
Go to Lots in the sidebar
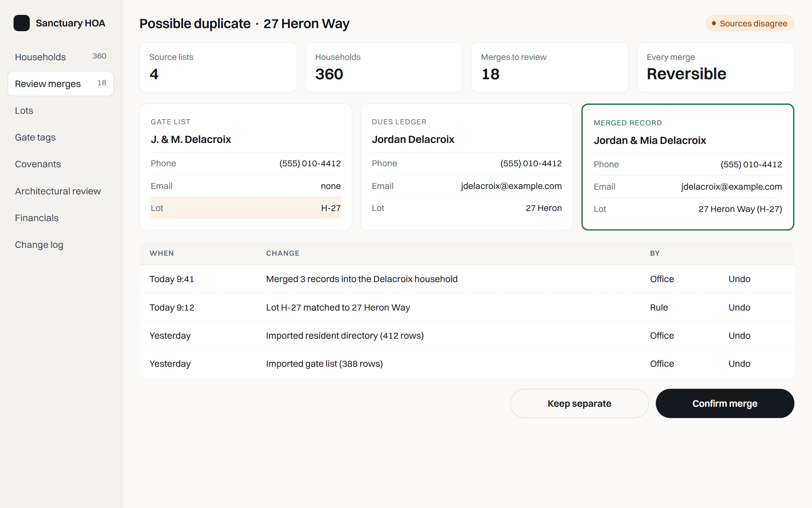tap(61, 110)
